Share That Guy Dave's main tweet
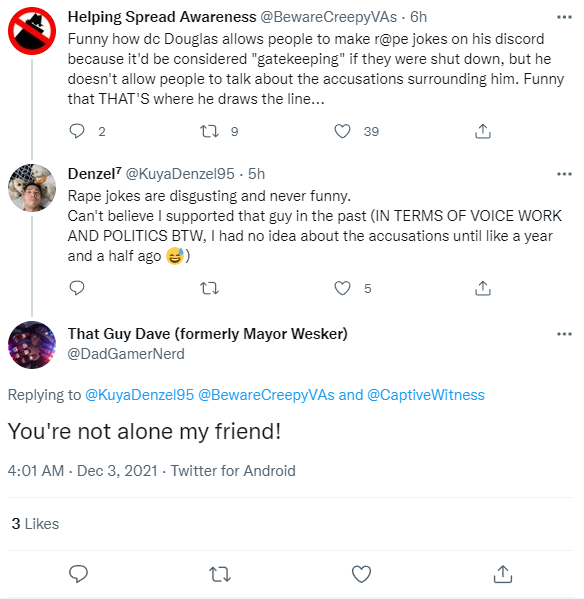This screenshot has width=584, height=599. [503, 574]
